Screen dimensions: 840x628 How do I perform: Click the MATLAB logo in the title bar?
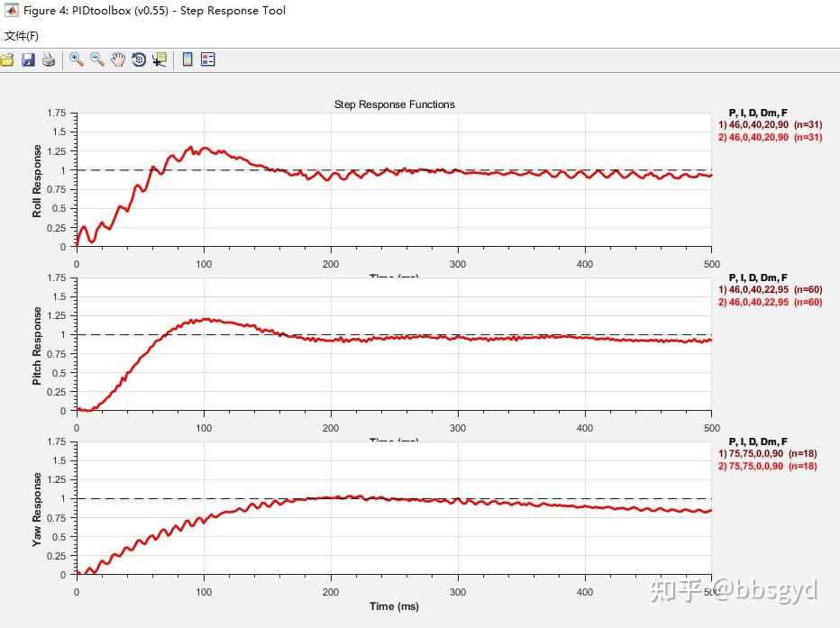coord(11,11)
